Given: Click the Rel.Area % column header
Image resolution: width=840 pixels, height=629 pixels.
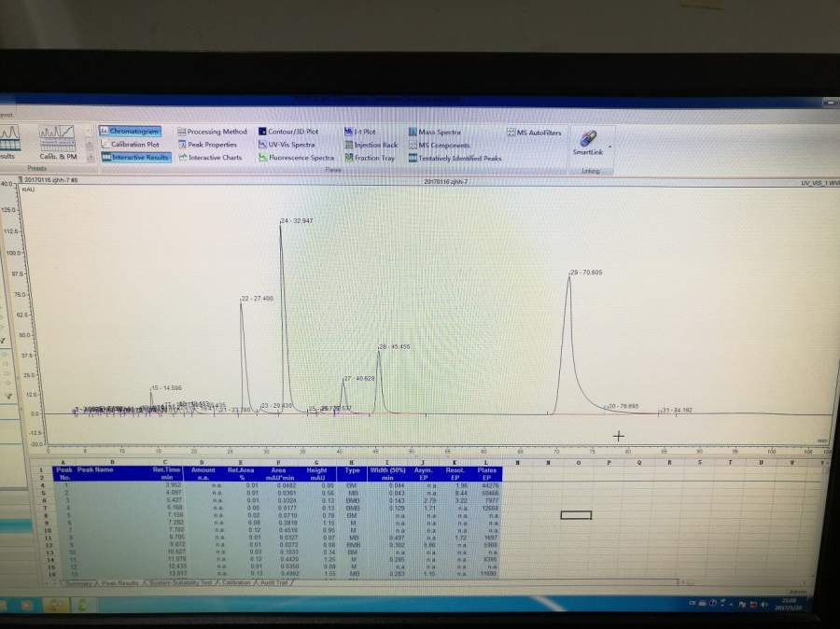Looking at the screenshot, I should point(241,474).
